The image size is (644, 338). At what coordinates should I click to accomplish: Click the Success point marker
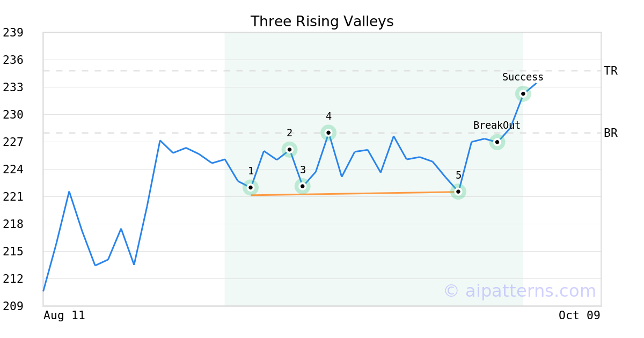tap(523, 94)
